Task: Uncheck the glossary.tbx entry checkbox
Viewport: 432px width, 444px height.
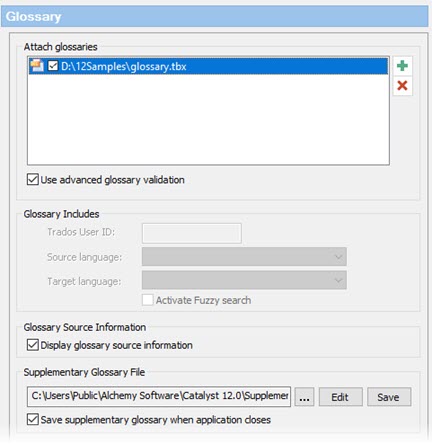Action: pos(53,66)
